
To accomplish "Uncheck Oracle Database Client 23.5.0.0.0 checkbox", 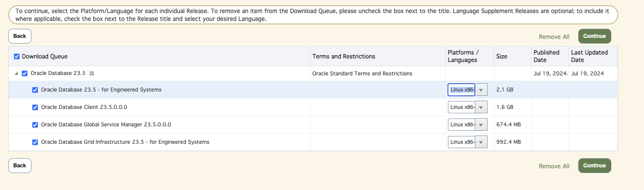I will coord(35,107).
